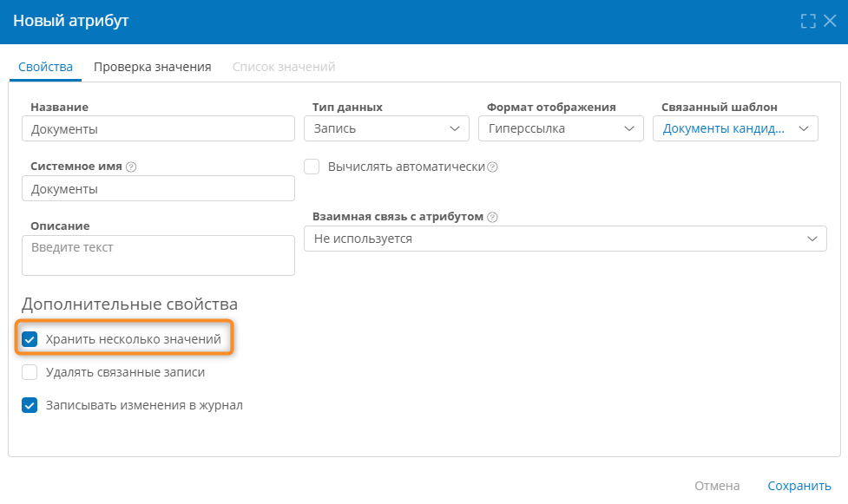Click the Сохранить button

coord(799,486)
